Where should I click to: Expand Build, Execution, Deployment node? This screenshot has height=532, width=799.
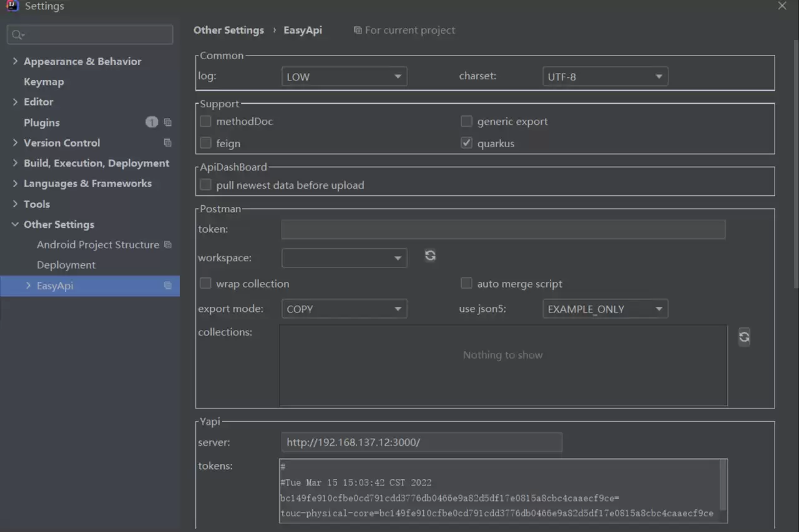click(x=15, y=163)
